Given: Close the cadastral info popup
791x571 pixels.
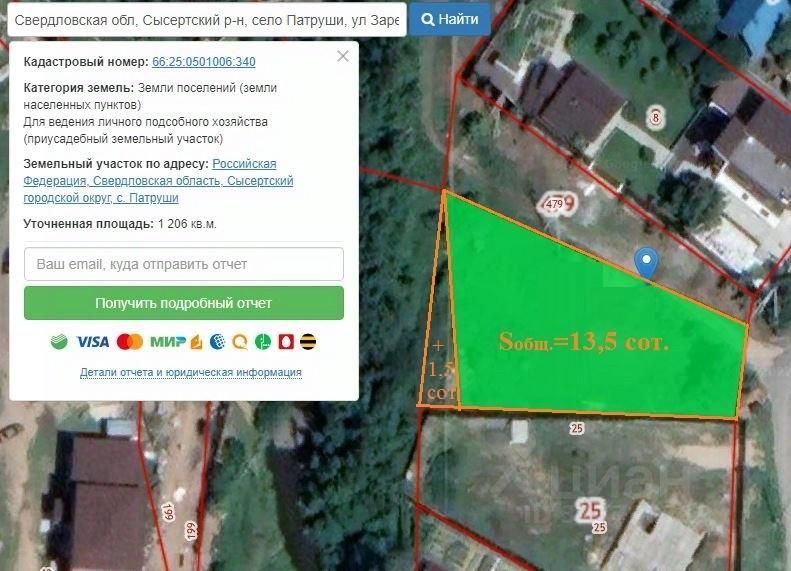Looking at the screenshot, I should 343,56.
